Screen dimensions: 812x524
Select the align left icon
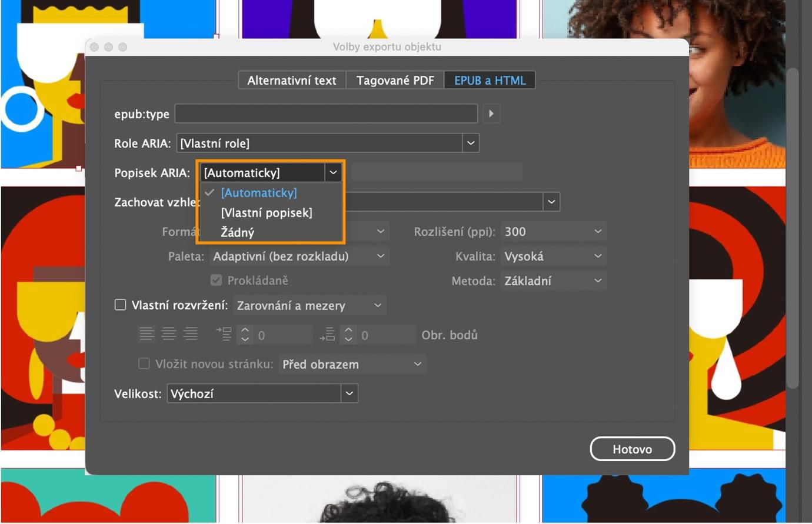[x=147, y=334]
